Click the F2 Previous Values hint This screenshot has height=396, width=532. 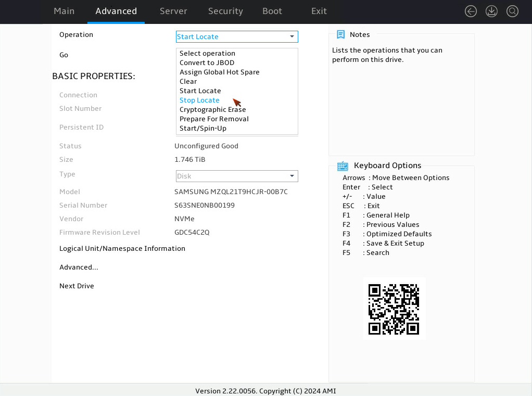click(381, 225)
